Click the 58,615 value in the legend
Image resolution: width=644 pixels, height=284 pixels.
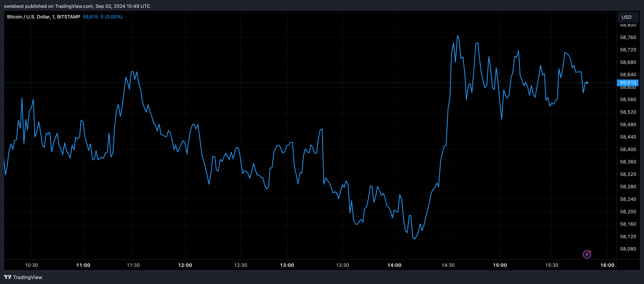(x=90, y=17)
